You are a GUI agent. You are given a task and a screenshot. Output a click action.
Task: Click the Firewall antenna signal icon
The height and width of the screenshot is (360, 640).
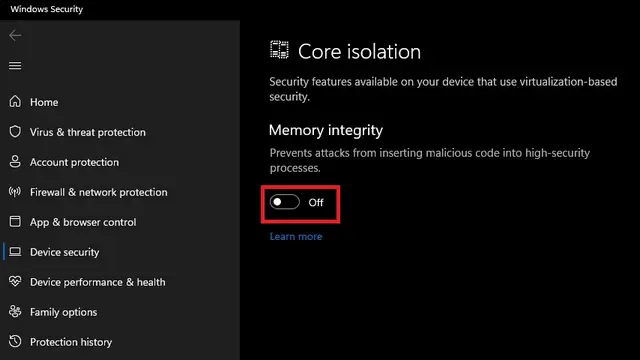(15, 191)
